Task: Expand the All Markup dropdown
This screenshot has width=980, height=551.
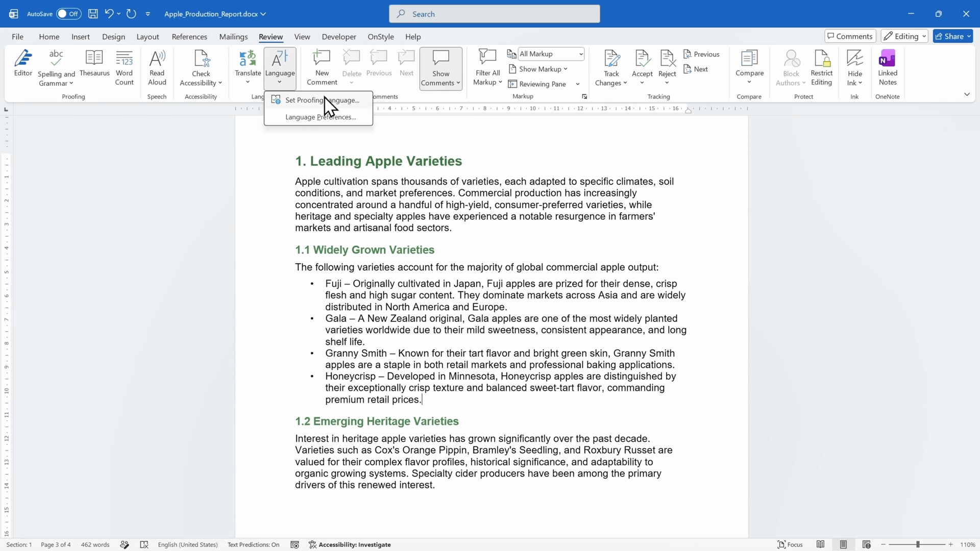Action: pyautogui.click(x=551, y=54)
